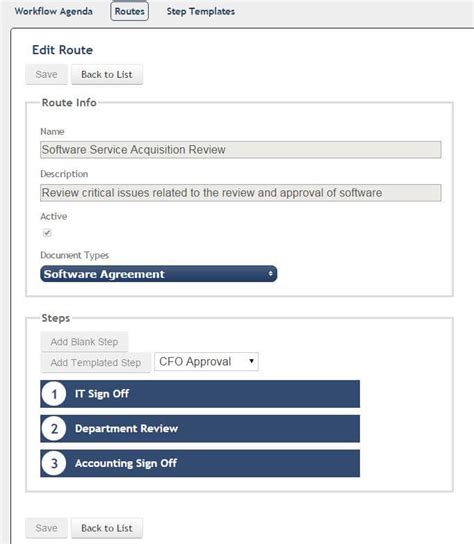Expand the CFO Approval template dropdown
The width and height of the screenshot is (474, 544).
pos(206,362)
